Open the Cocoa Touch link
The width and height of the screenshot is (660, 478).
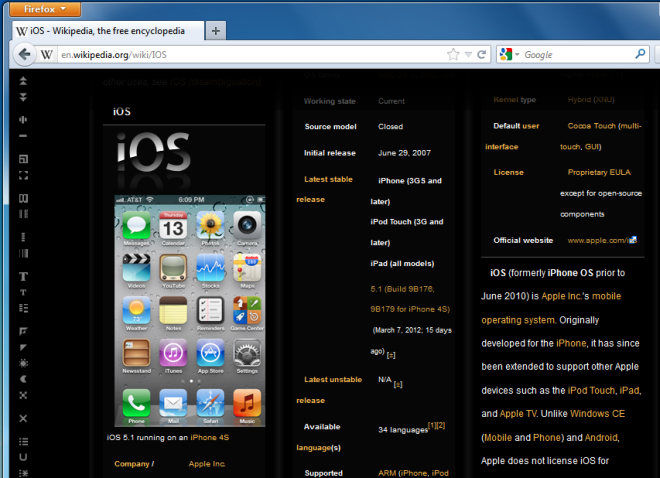pyautogui.click(x=591, y=126)
